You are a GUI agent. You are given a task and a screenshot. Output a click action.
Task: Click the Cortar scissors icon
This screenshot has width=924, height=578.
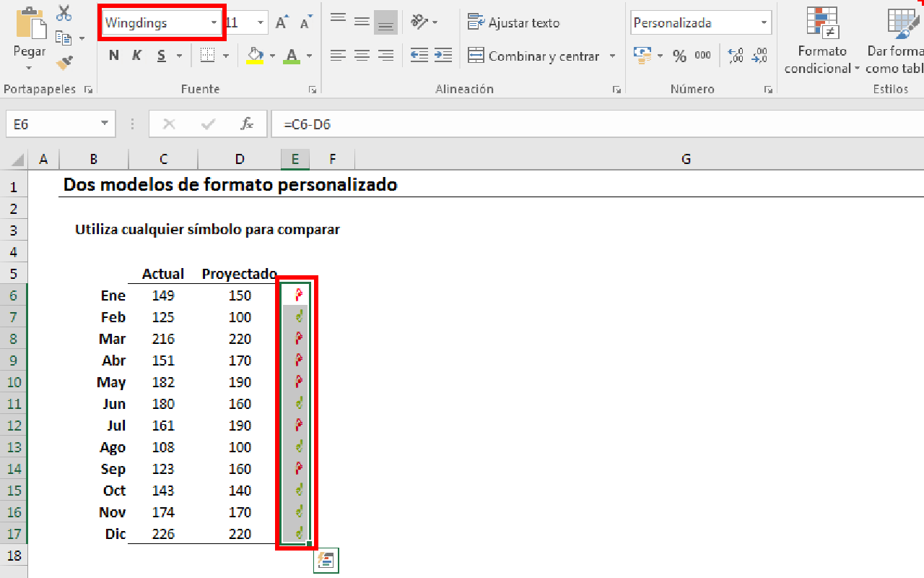click(x=64, y=12)
